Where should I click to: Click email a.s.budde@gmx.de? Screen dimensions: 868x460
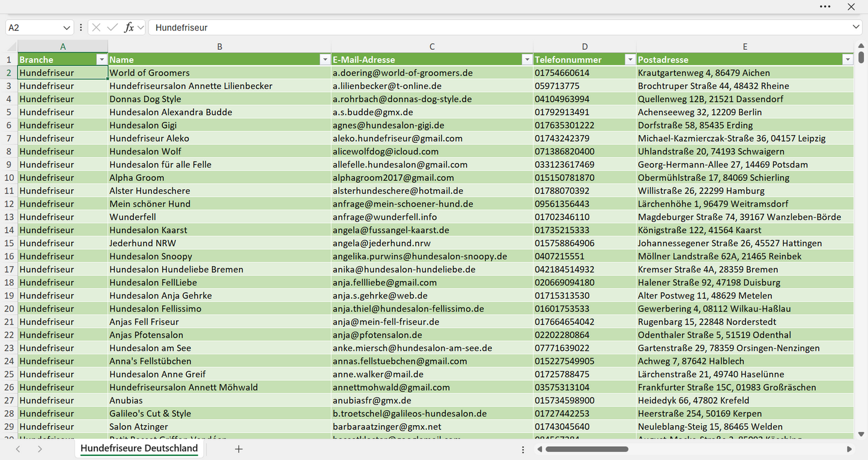(432, 112)
